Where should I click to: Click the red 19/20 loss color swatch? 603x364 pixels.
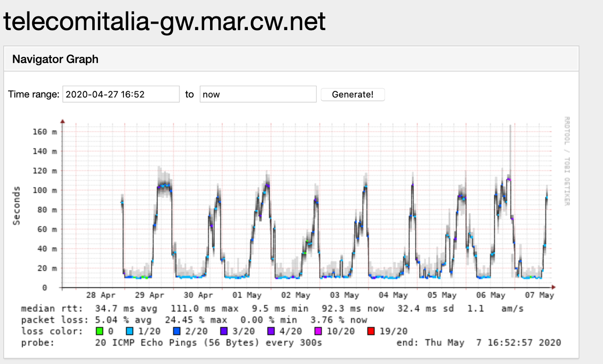pos(371,332)
